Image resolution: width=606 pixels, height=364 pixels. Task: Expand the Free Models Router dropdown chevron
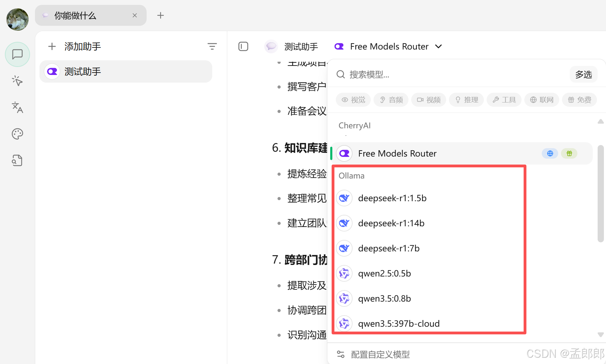point(439,46)
